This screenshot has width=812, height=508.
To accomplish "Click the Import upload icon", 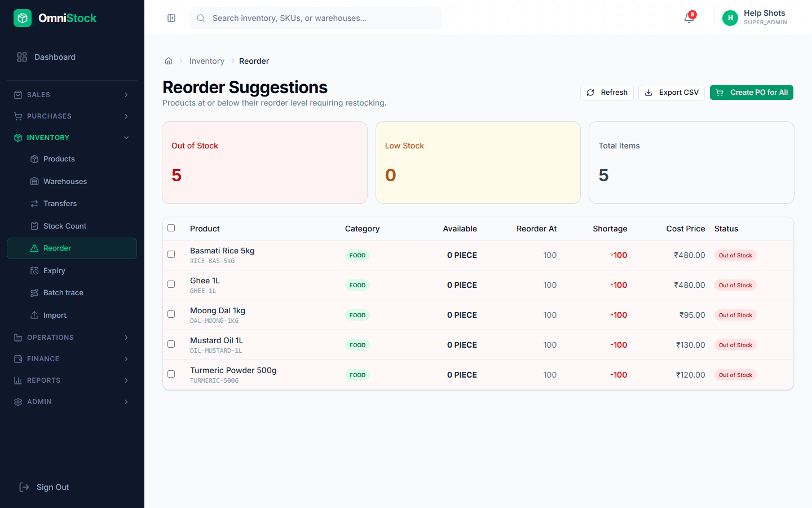I will 34,315.
